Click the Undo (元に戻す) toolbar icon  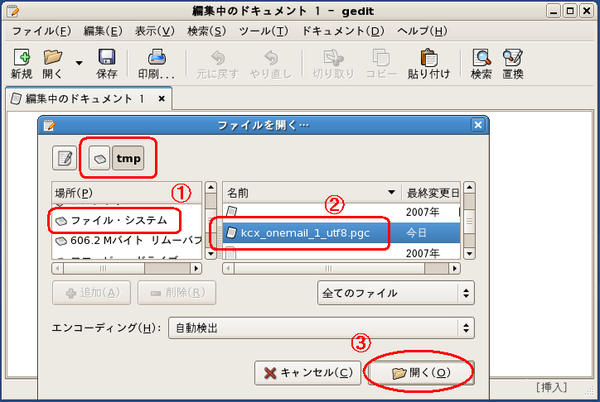pyautogui.click(x=218, y=58)
